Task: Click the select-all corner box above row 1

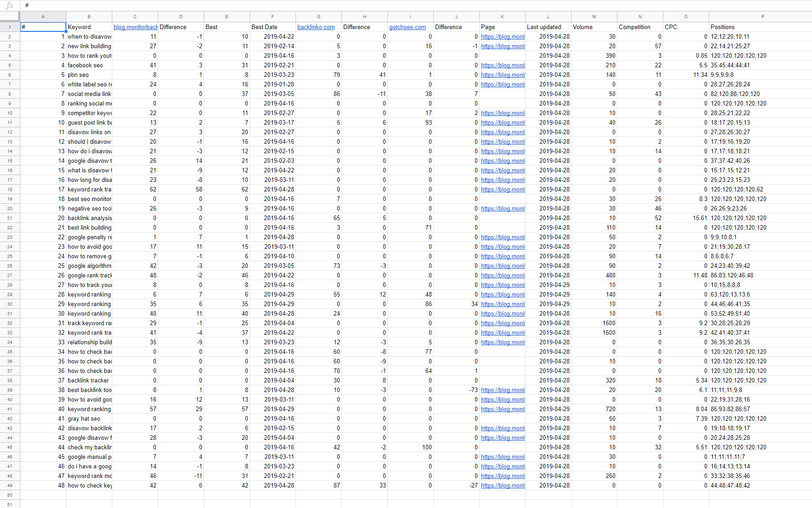Action: [x=10, y=17]
